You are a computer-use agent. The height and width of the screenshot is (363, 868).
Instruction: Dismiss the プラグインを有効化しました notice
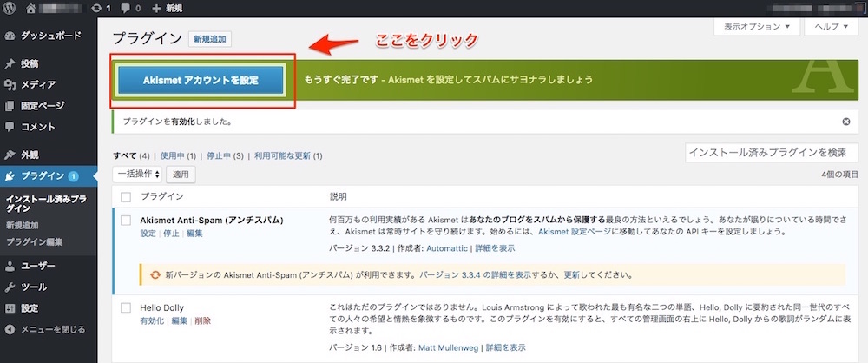pos(845,122)
